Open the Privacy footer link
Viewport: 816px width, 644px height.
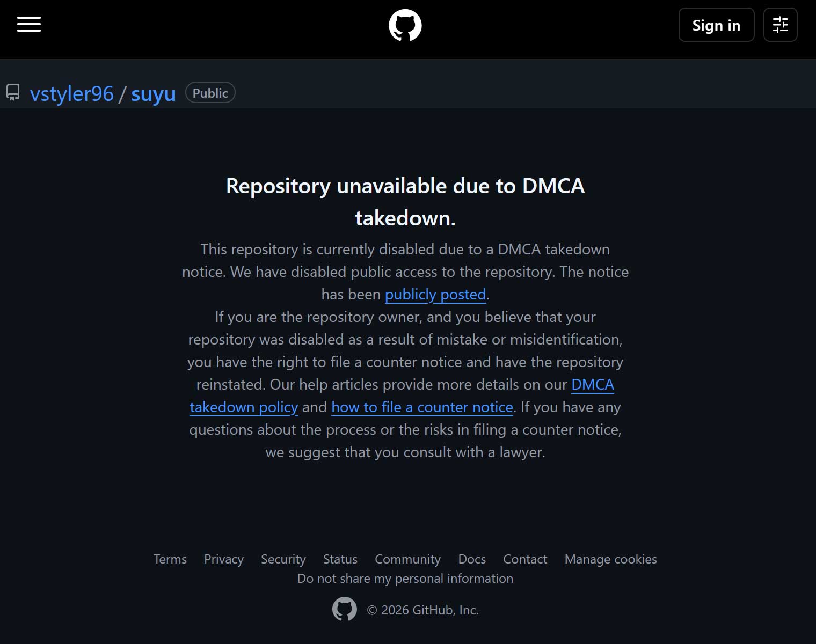[x=224, y=559]
